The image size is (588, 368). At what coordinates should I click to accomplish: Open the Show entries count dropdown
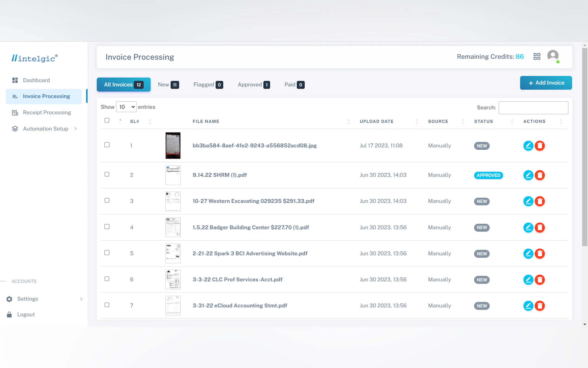(x=126, y=107)
